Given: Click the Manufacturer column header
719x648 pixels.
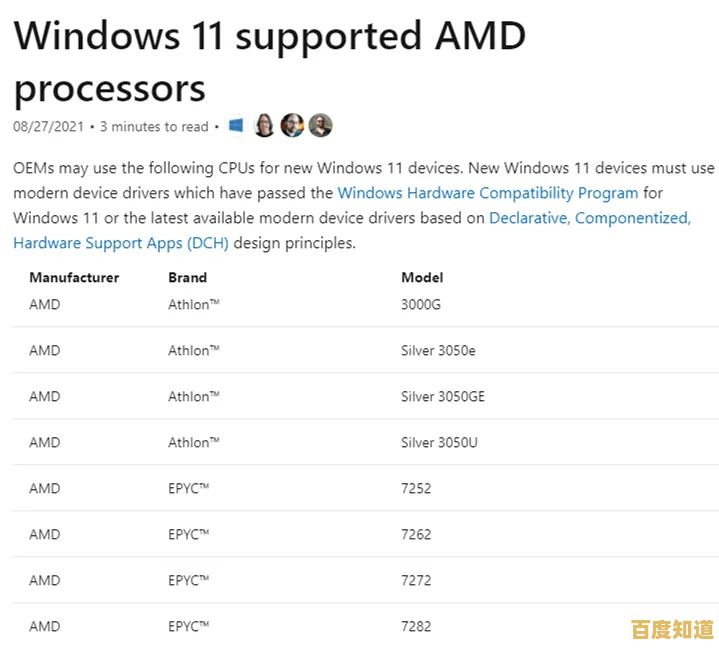Looking at the screenshot, I should [74, 277].
